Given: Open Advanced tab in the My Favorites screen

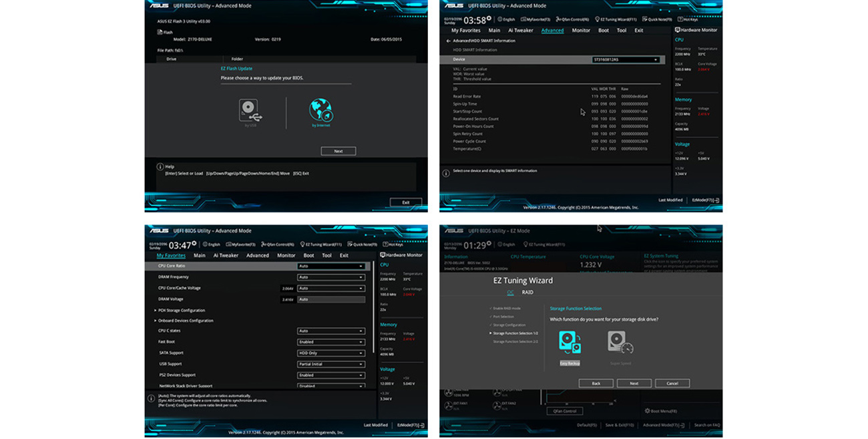Looking at the screenshot, I should point(257,255).
